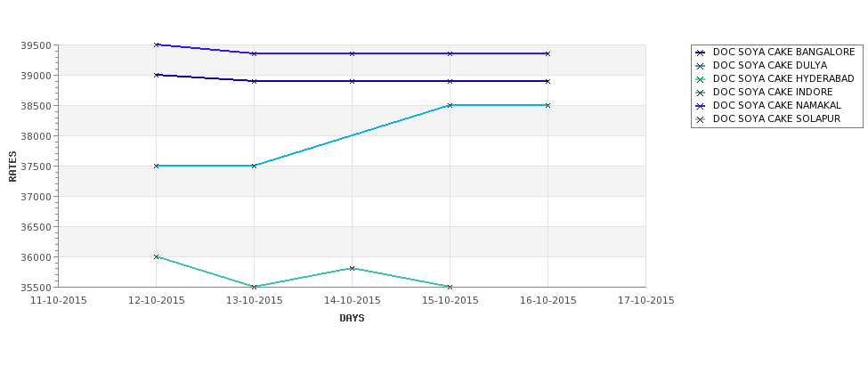Click the DOC SOYA CAKE NAMAKAL legend marker

coord(701,106)
